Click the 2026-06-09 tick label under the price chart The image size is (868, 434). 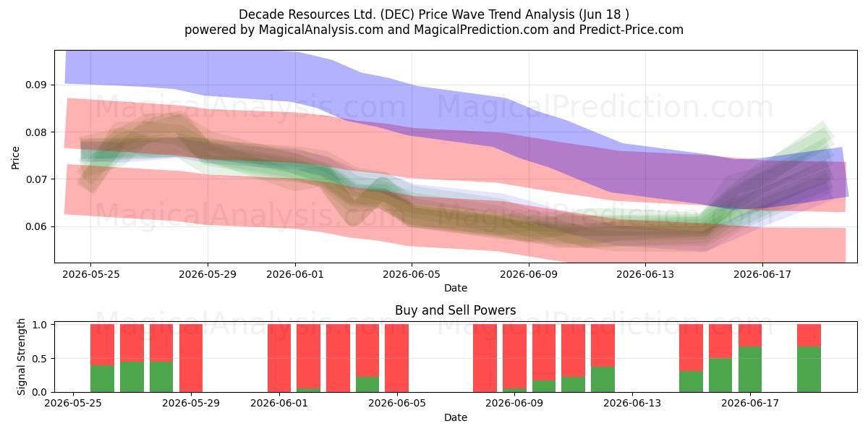pos(530,274)
